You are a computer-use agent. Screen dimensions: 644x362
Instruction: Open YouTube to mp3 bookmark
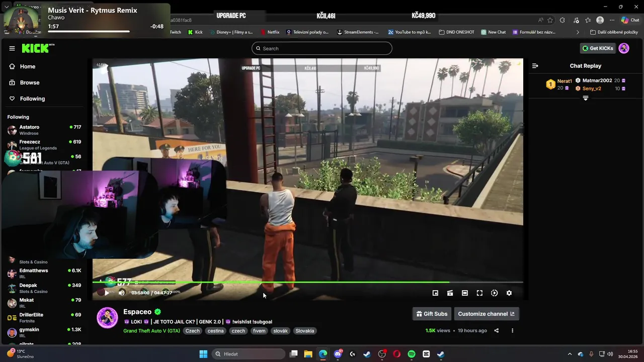tap(410, 32)
